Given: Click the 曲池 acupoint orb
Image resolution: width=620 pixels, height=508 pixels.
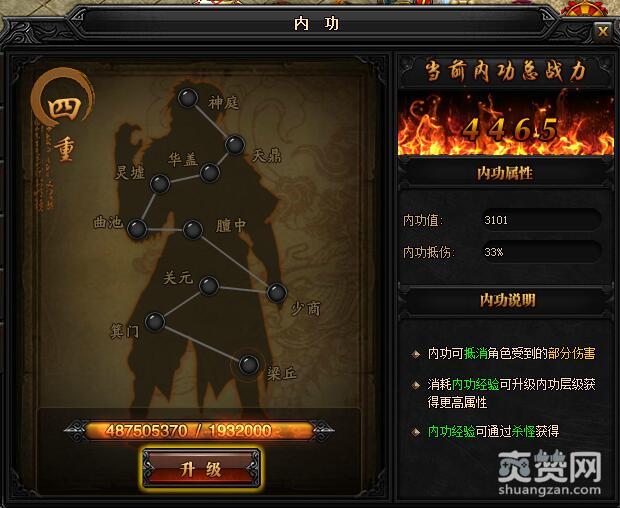Looking at the screenshot, I should (137, 229).
